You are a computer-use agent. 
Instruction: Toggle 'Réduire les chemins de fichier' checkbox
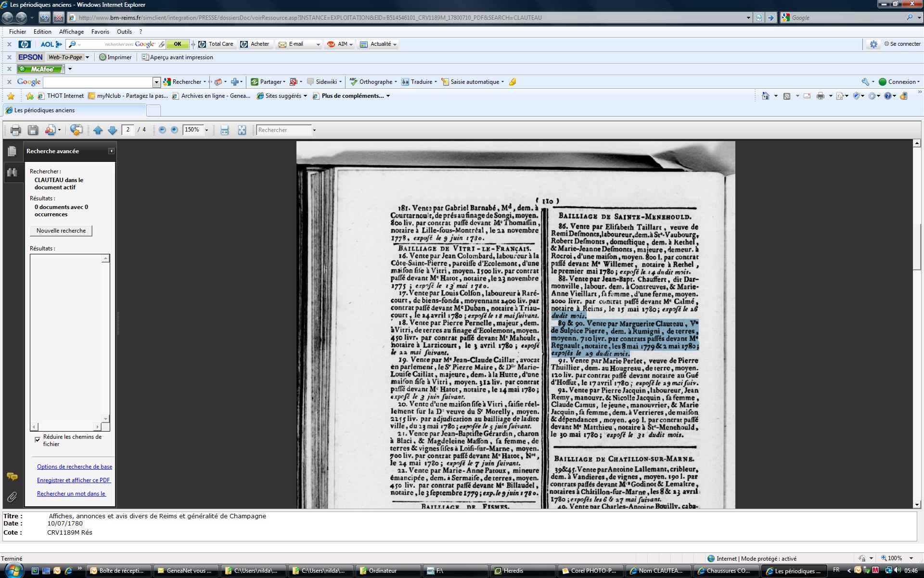(38, 439)
